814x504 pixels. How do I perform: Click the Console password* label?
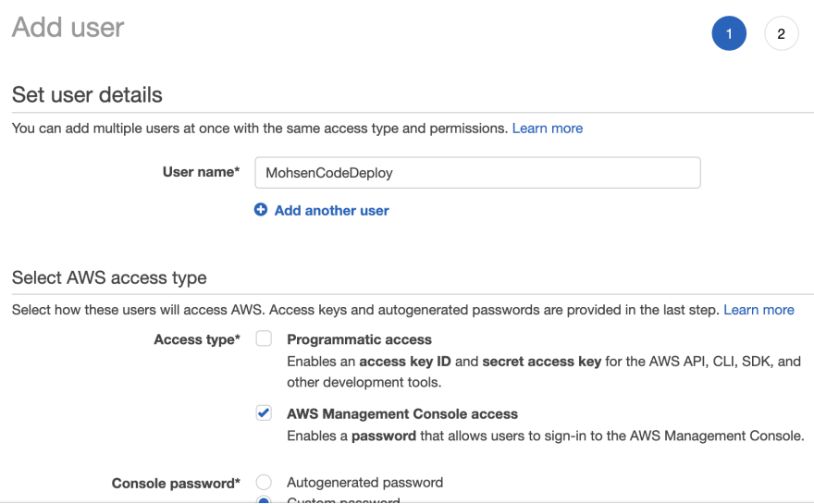(176, 484)
